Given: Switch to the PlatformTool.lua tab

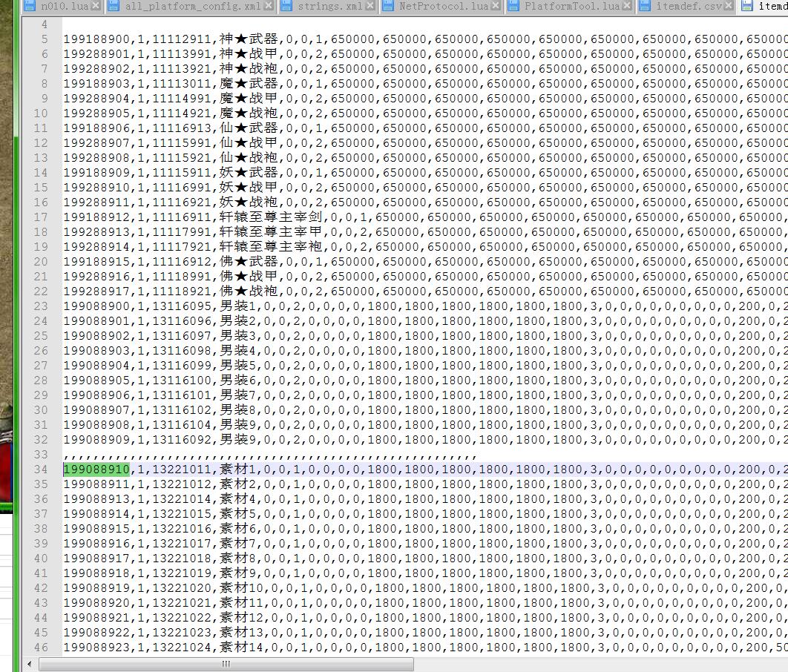Looking at the screenshot, I should coord(571,7).
